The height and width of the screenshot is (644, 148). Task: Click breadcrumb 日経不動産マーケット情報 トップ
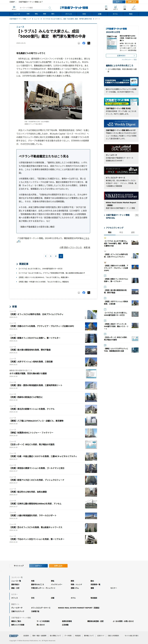tap(20, 19)
